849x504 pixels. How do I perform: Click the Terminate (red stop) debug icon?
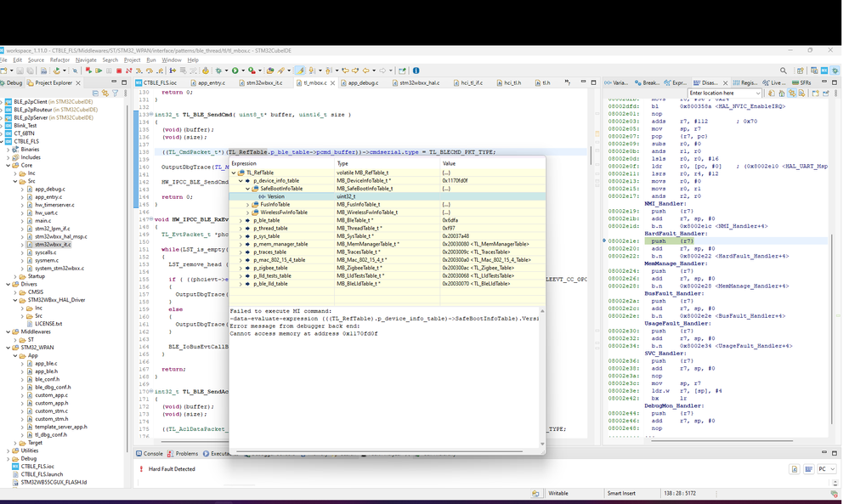click(119, 71)
